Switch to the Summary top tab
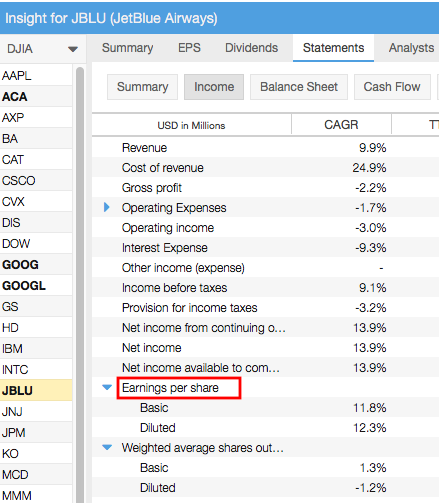Screen dimensions: 439x503 127,48
